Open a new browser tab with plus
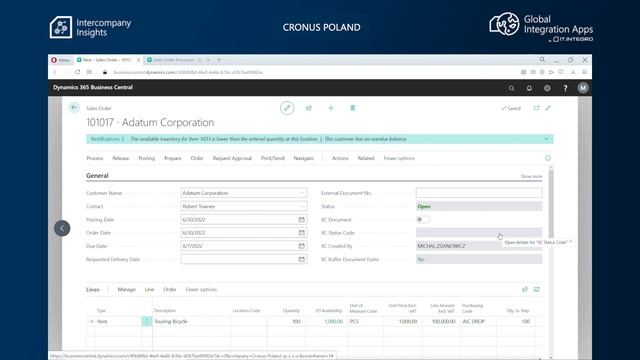The width and height of the screenshot is (640, 360). click(219, 60)
